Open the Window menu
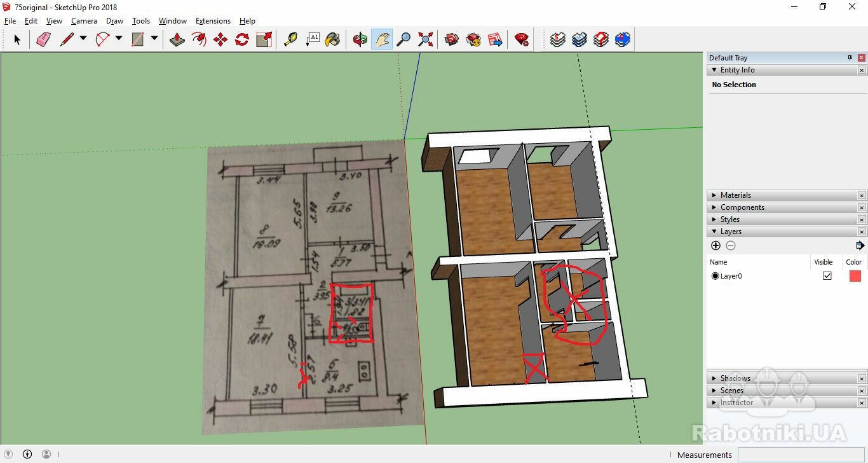Screen dimensions: 868x463 point(173,21)
